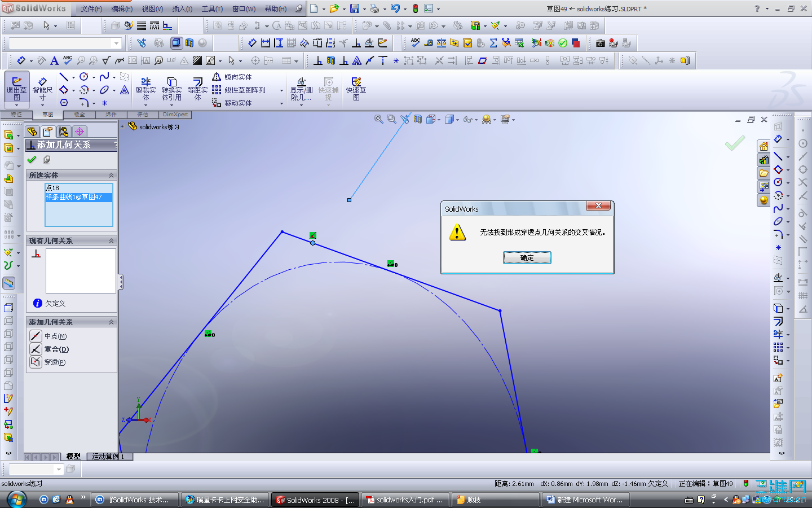The image size is (812, 508).
Task: Select the Ellipse tool in sketch ribbon
Action: pyautogui.click(x=104, y=90)
